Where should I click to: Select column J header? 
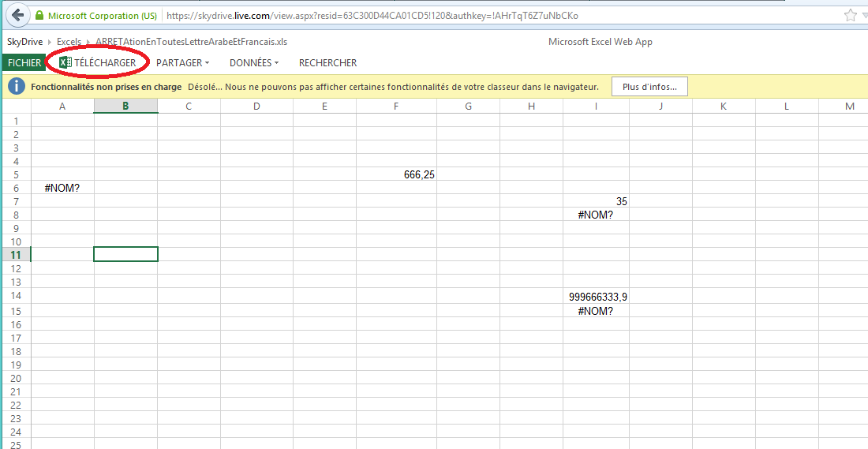661,107
